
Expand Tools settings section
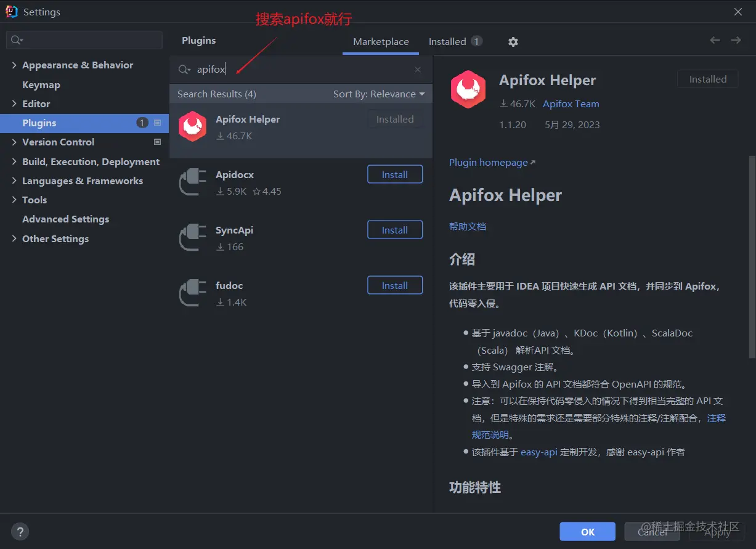coord(14,200)
